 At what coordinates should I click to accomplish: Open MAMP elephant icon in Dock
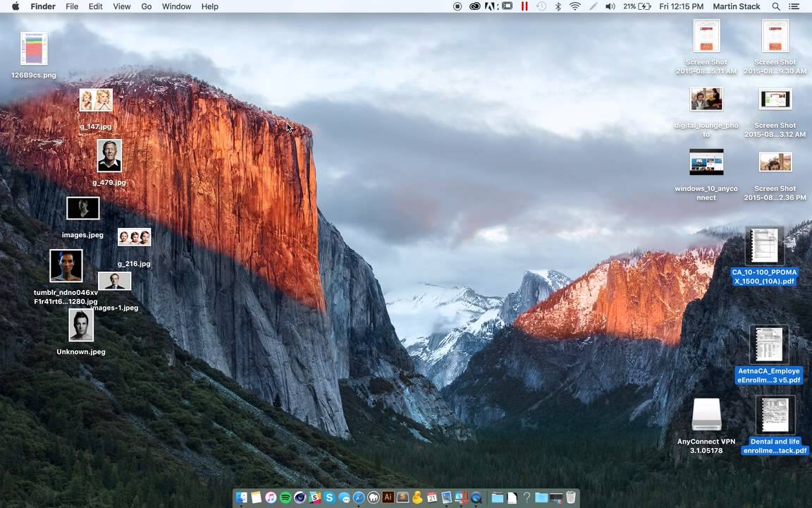374,497
